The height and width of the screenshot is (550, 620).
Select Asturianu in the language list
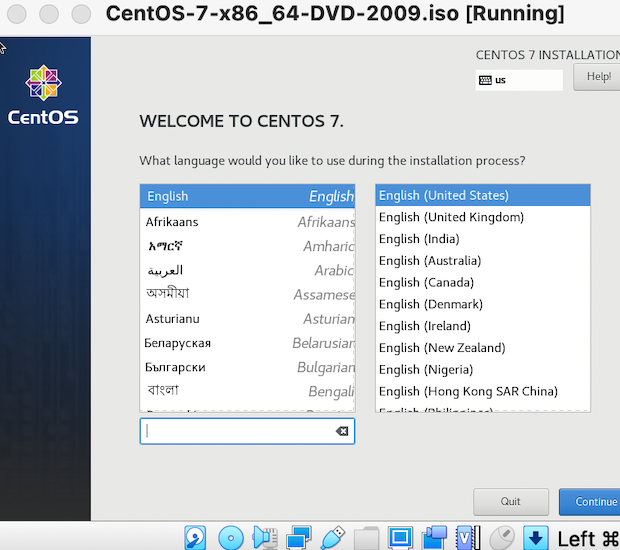click(248, 319)
